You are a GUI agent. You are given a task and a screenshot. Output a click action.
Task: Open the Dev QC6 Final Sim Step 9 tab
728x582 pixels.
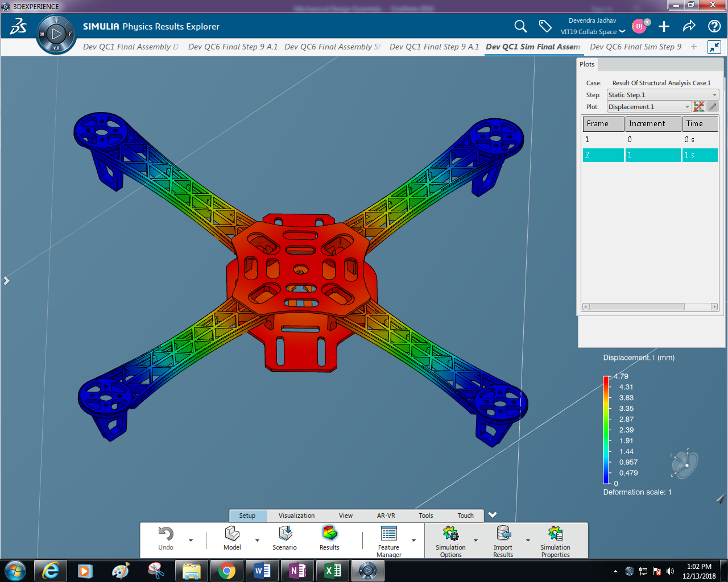click(x=636, y=47)
